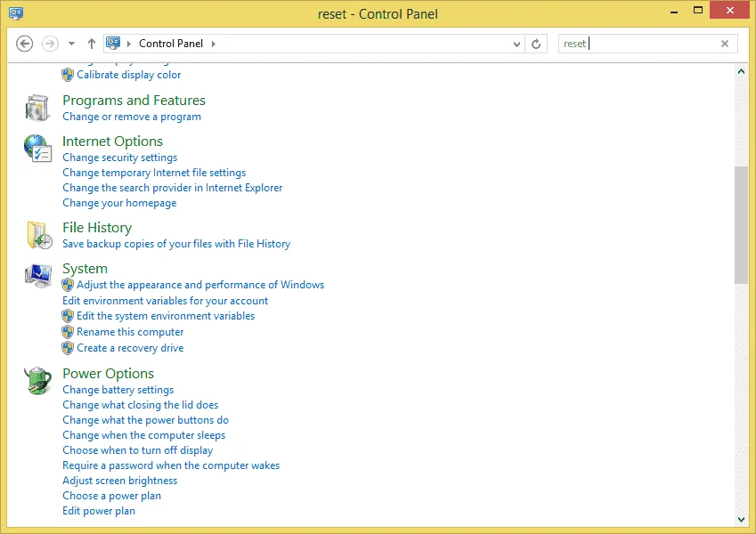Open Programs and Features heading
Image resolution: width=756 pixels, height=534 pixels.
[134, 101]
